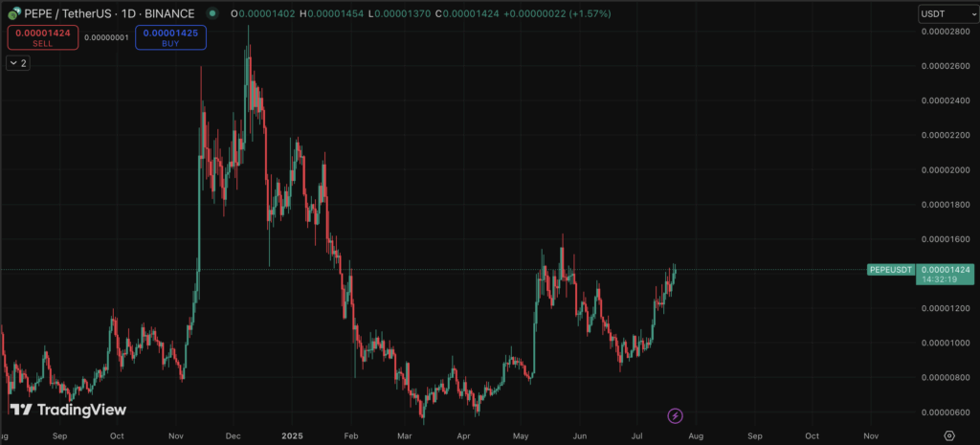Click the red SELL button at 0.00001424
Screen dimensions: 980x445
pos(43,37)
